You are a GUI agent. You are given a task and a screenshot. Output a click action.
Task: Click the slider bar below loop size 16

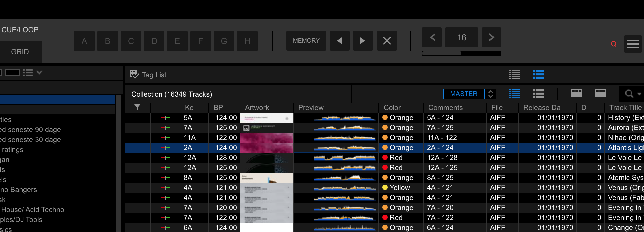pos(461,53)
